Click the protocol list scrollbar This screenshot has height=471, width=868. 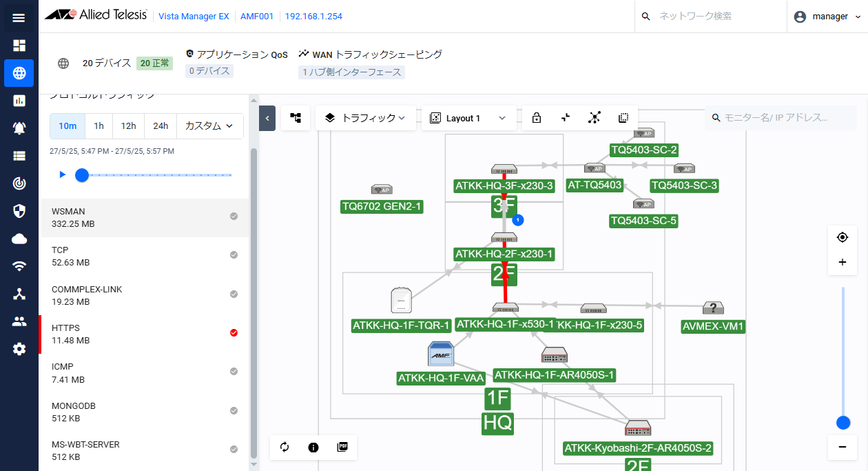(x=253, y=303)
